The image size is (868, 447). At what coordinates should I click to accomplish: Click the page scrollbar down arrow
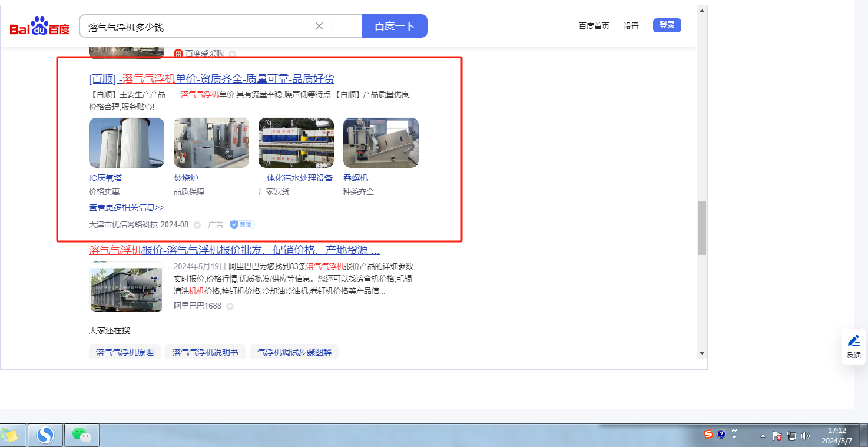[x=702, y=353]
